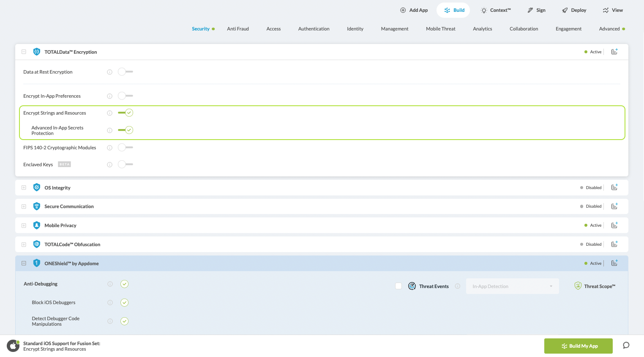The image size is (644, 357).
Task: Enable the Data at Rest Encryption toggle
Action: tap(125, 72)
